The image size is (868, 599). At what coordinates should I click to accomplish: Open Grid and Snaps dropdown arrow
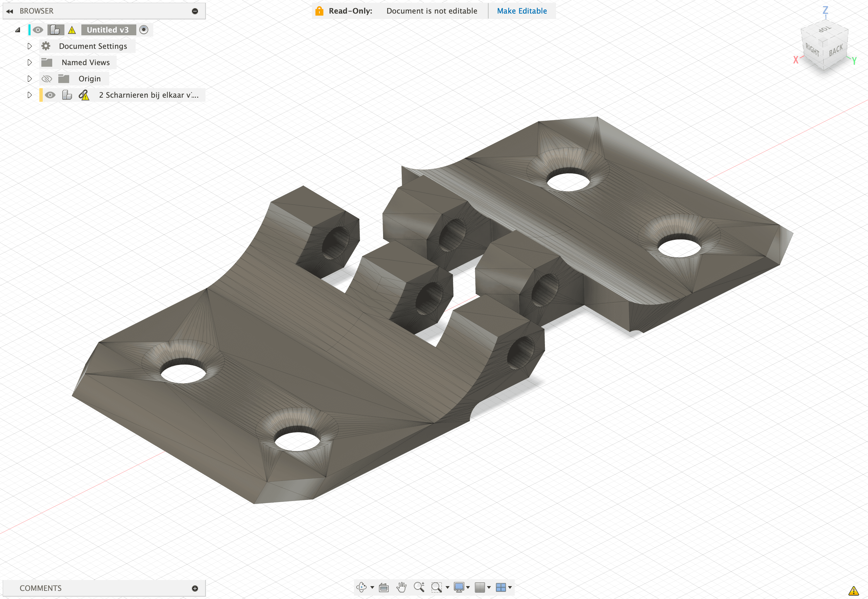click(489, 587)
